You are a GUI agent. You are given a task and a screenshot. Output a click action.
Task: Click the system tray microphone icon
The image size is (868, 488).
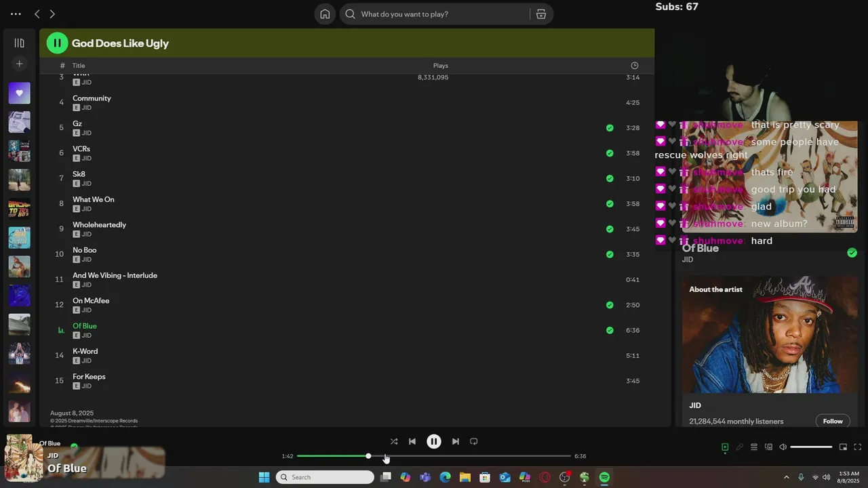pos(801,477)
